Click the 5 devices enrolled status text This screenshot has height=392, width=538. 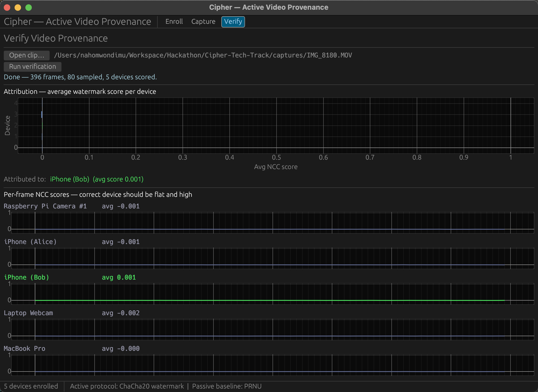coord(31,386)
